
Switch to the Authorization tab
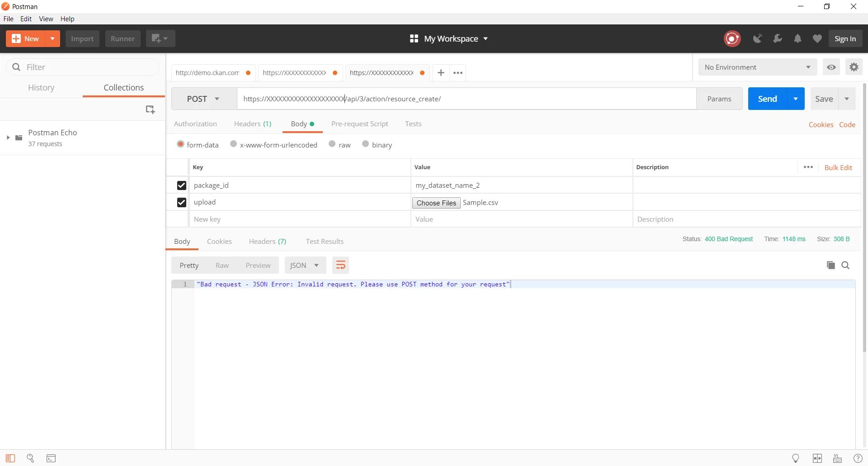[195, 124]
